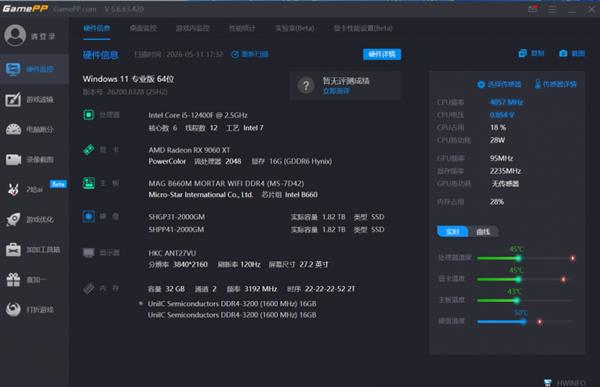Click the gray memory stick icon
The width and height of the screenshot is (600, 387).
(x=88, y=288)
